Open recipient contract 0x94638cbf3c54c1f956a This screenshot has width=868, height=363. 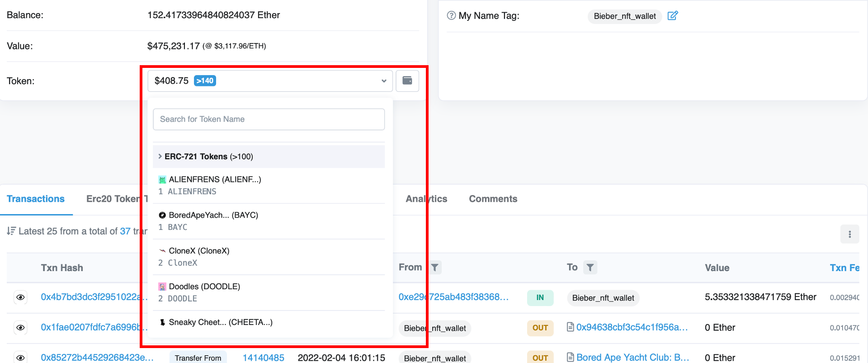tap(632, 327)
